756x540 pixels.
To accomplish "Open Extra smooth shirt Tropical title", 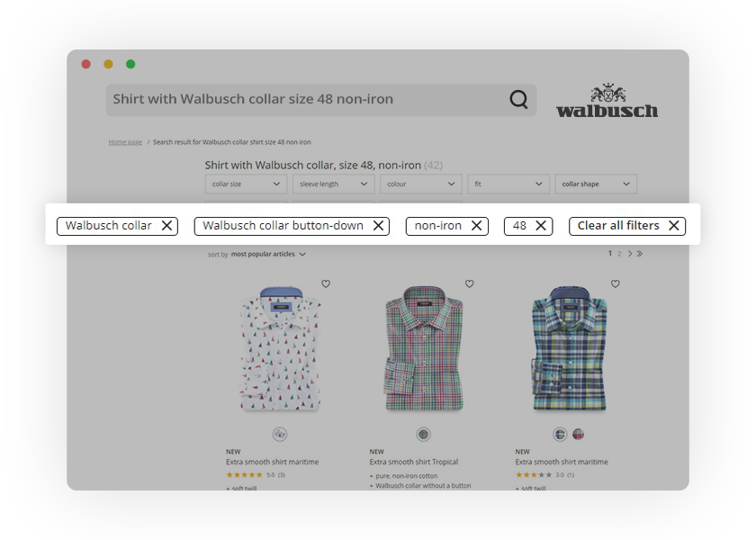I will coord(414,462).
